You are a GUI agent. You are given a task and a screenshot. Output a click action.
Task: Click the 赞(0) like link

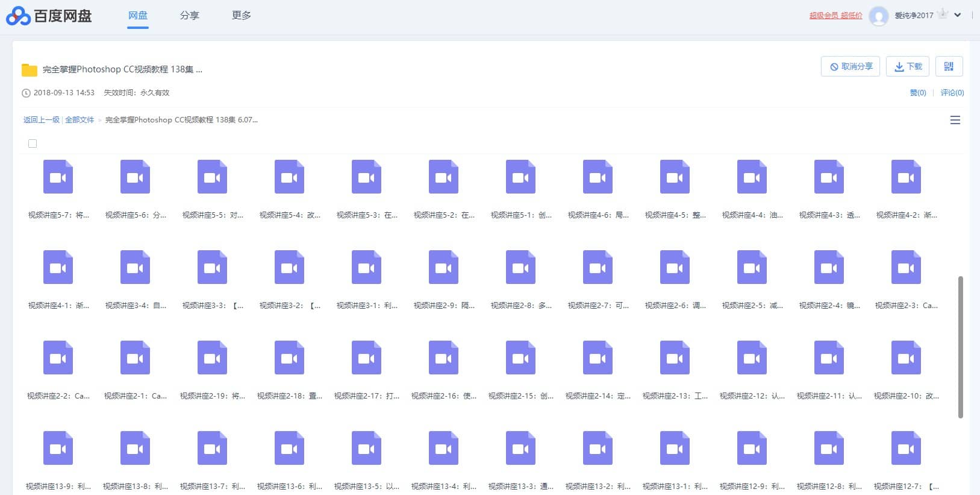point(918,93)
